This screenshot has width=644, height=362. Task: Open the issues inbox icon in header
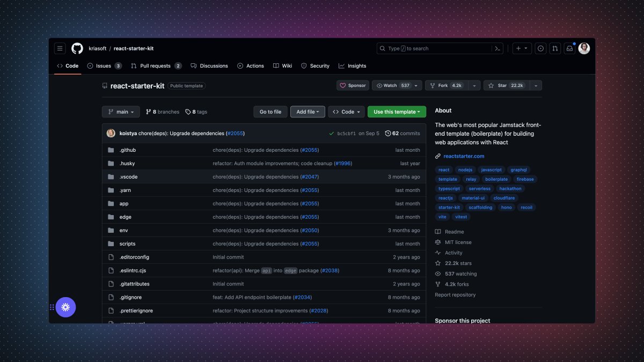540,48
